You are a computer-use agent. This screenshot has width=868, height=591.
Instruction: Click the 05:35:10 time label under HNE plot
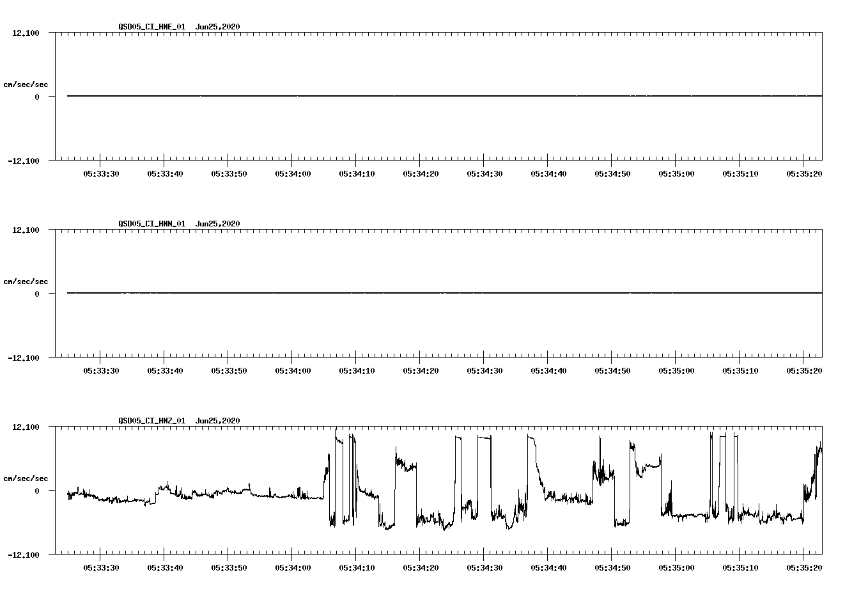[x=740, y=174]
